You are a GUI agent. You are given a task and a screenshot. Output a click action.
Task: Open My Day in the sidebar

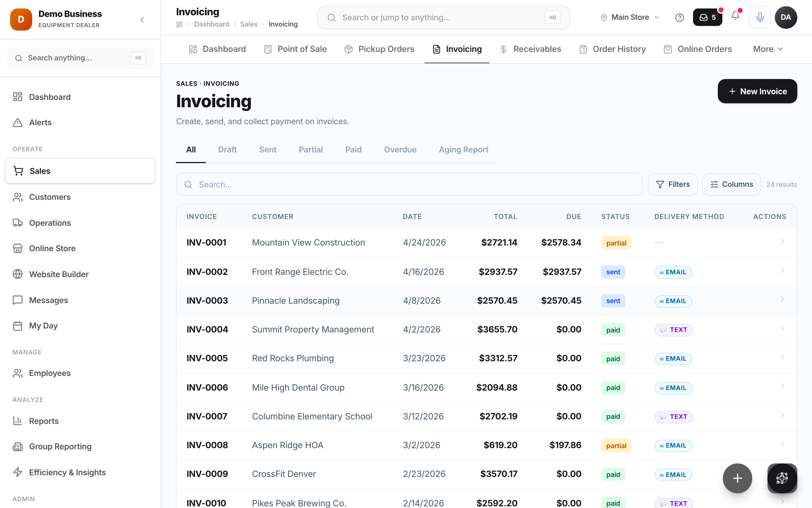click(x=80, y=326)
